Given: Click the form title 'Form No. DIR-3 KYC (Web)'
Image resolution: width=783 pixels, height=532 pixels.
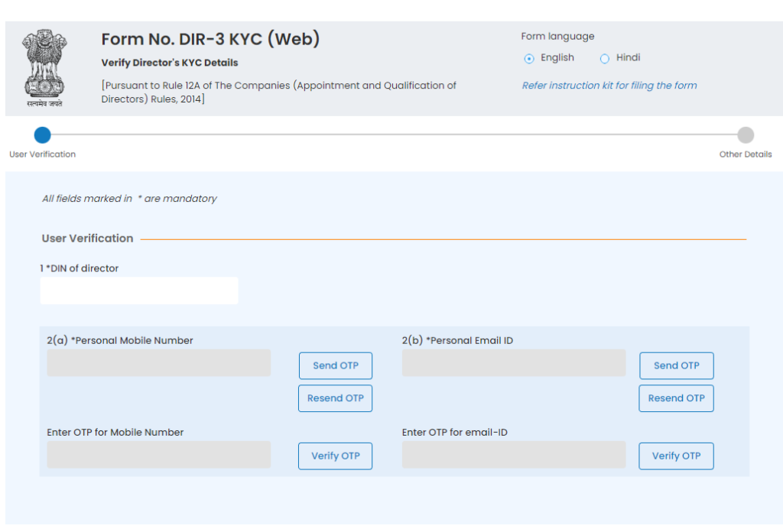Looking at the screenshot, I should coord(210,39).
